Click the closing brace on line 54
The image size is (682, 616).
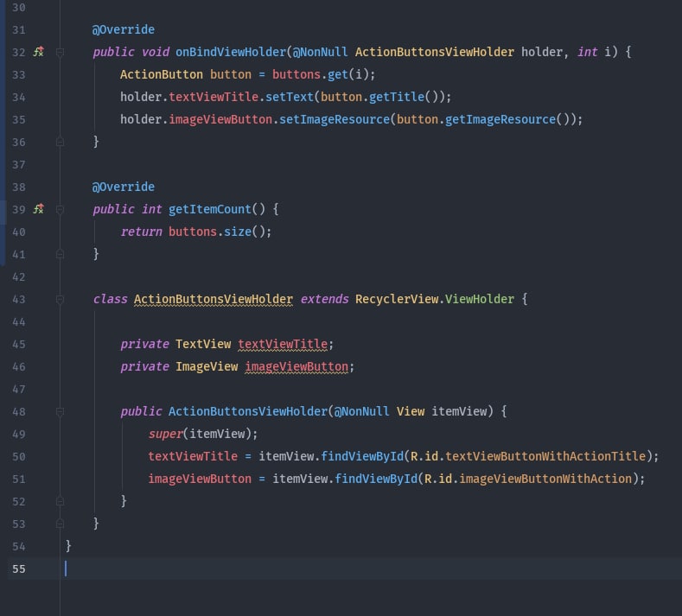(x=68, y=546)
